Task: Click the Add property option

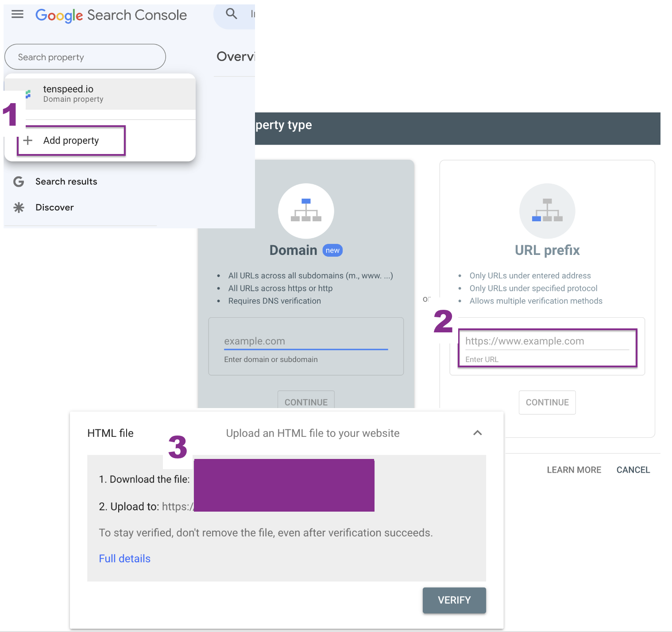Action: click(71, 141)
